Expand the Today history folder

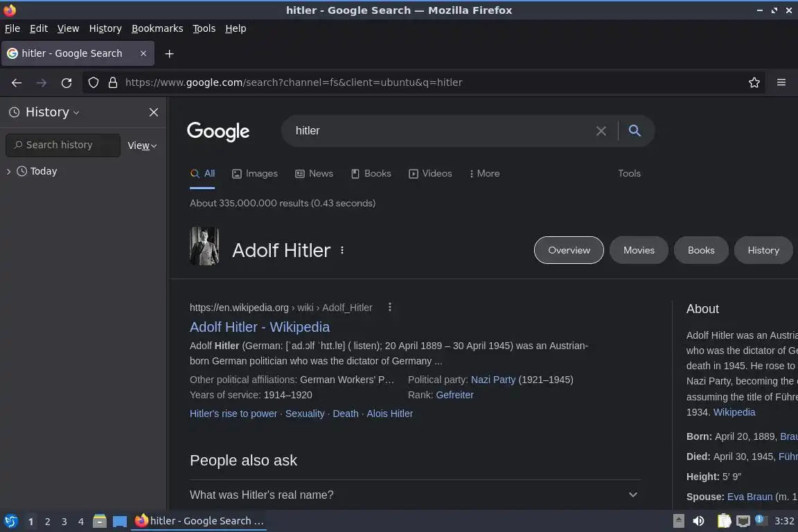pyautogui.click(x=8, y=172)
